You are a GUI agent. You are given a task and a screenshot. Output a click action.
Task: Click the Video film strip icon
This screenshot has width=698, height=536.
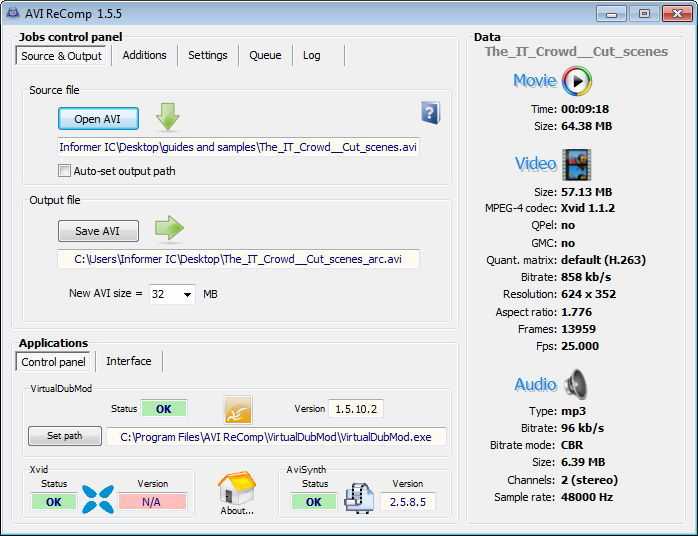pos(576,164)
